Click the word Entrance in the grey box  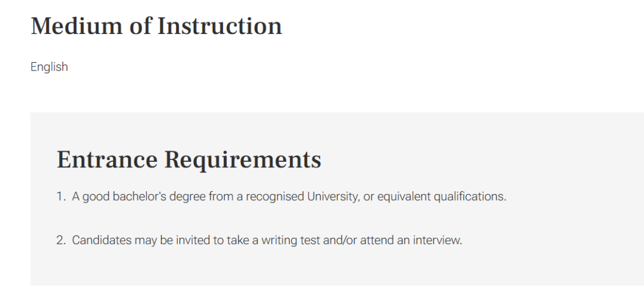coord(107,159)
